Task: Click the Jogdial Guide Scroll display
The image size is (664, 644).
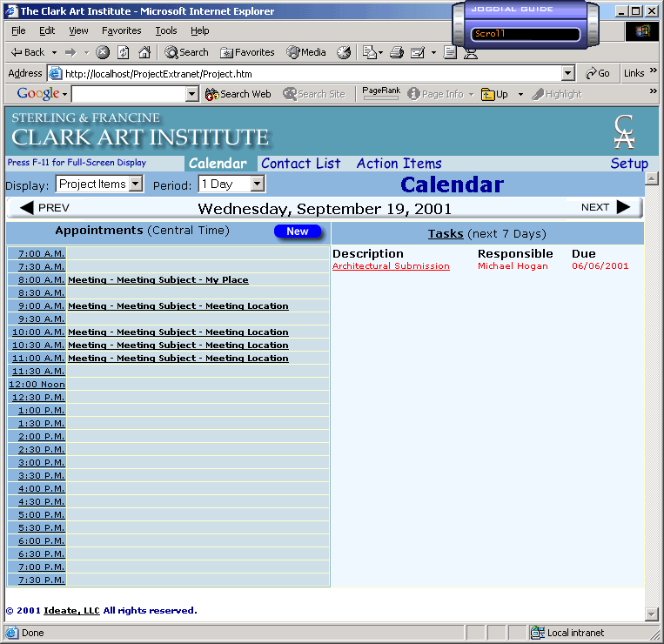Action: [525, 33]
